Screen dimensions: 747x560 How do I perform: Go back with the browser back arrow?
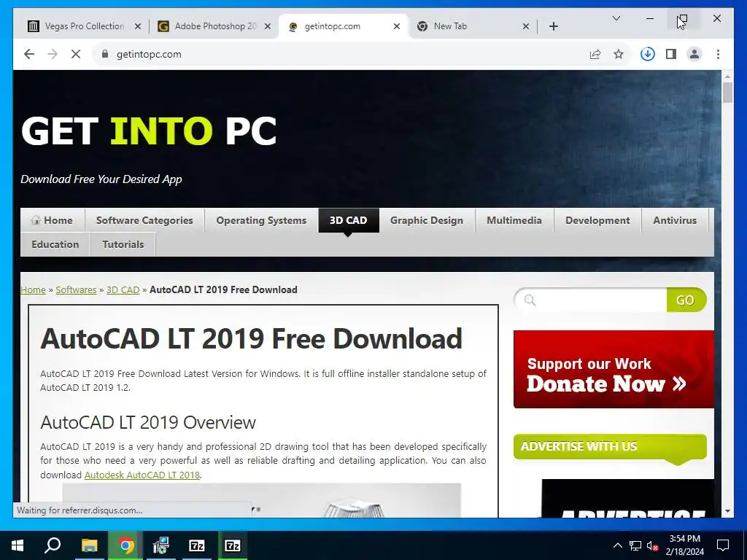tap(29, 54)
